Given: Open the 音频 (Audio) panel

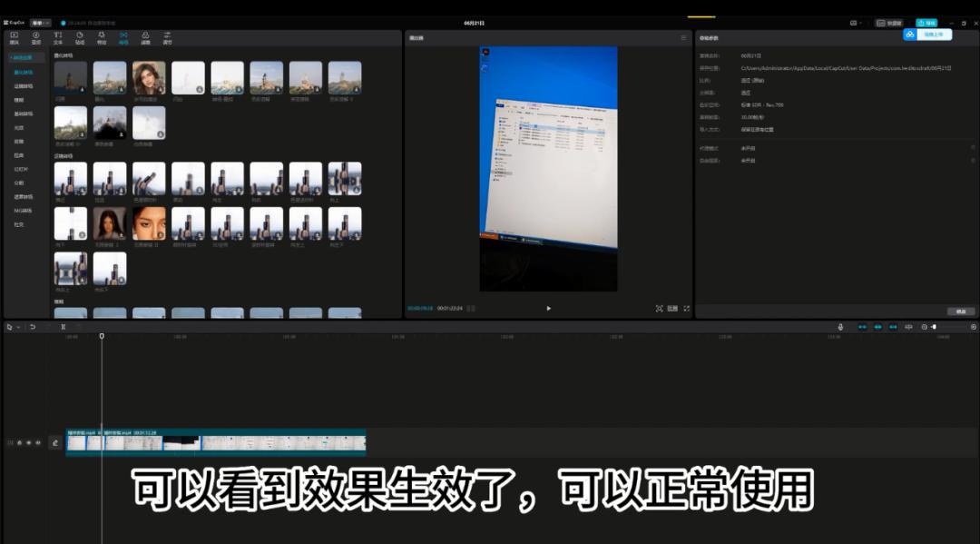Looking at the screenshot, I should 36,37.
